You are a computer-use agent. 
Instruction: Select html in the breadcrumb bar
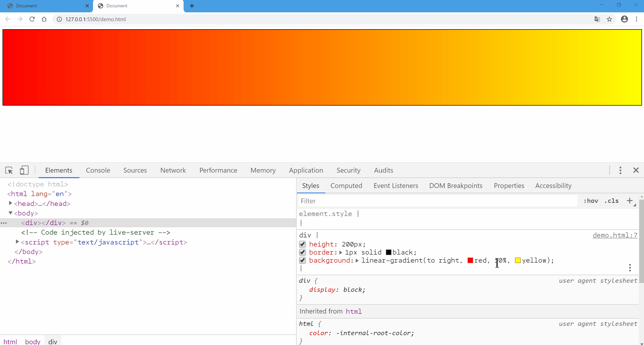tap(10, 341)
